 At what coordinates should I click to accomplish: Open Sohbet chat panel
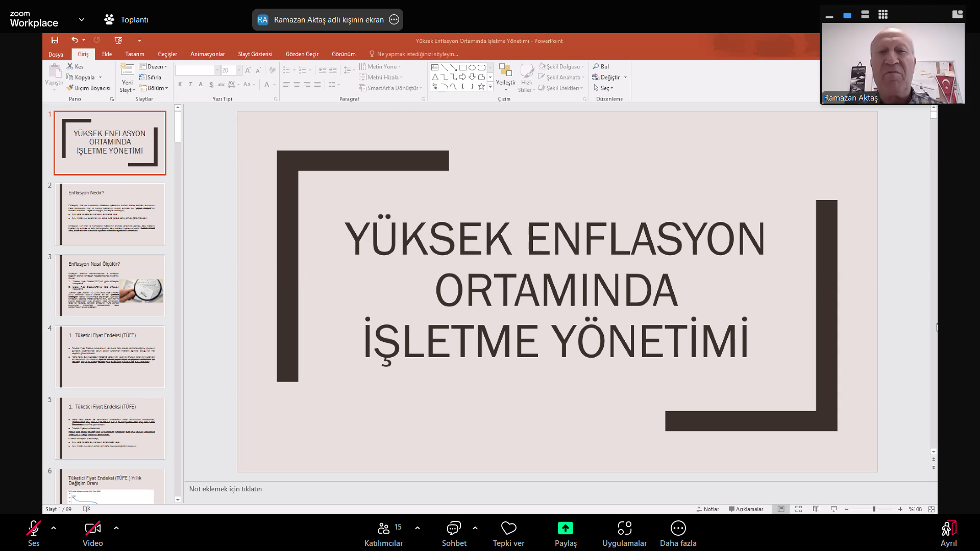(454, 528)
